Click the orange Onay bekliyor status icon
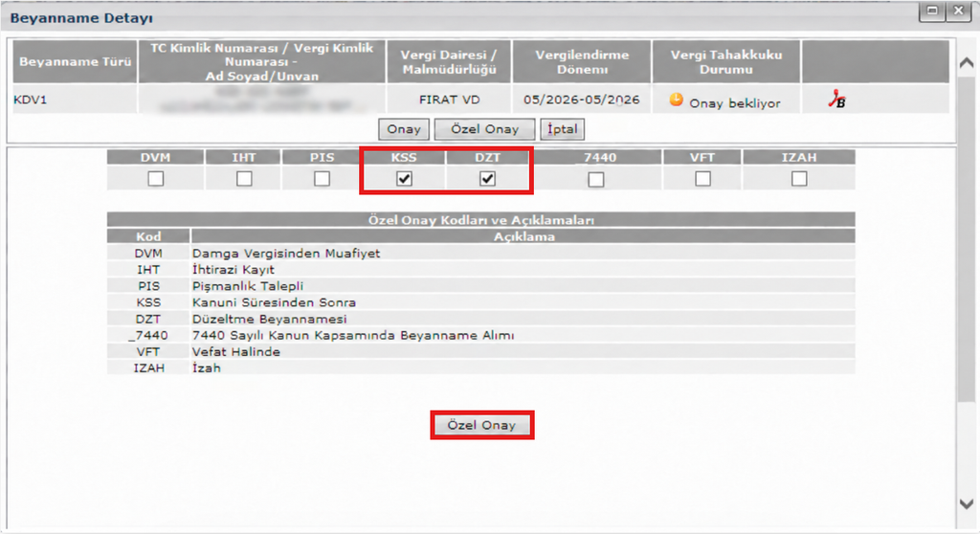This screenshot has width=980, height=534. (x=676, y=99)
